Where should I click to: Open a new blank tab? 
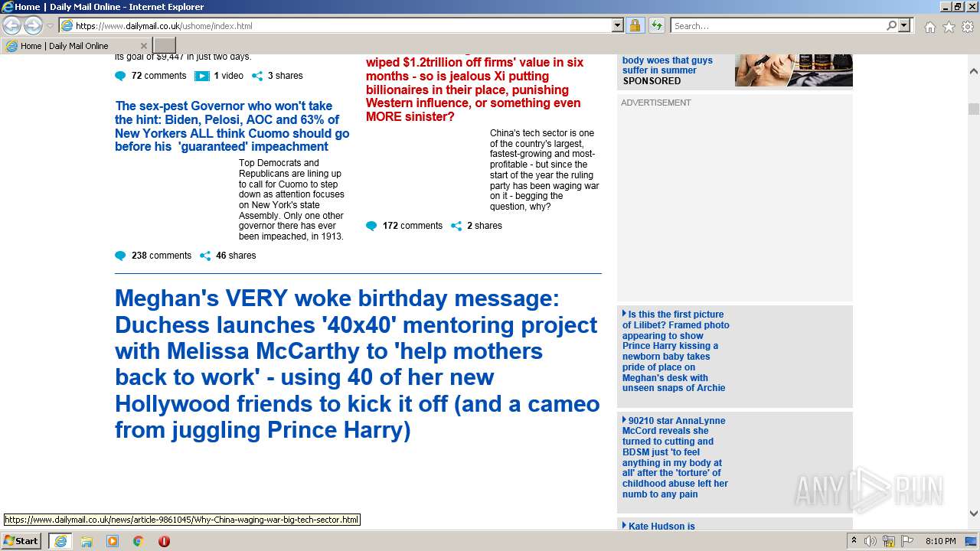point(165,45)
